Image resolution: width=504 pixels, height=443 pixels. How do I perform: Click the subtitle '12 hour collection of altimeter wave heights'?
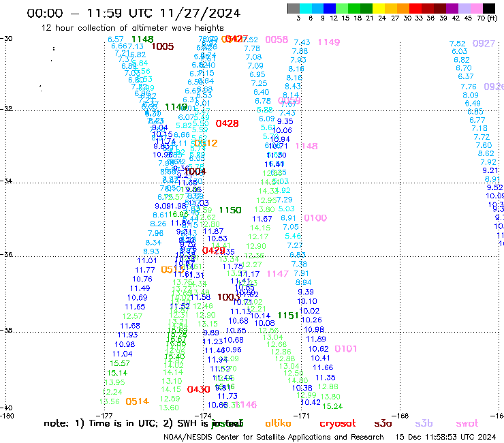pyautogui.click(x=132, y=28)
